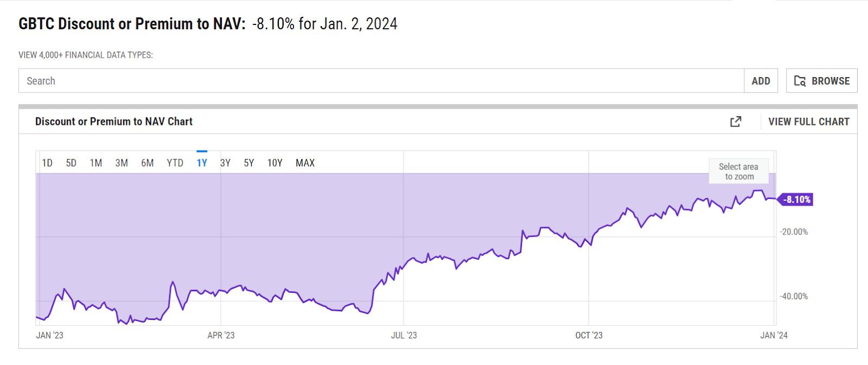This screenshot has width=868, height=365.
Task: Change chart range to 3Y
Action: [x=225, y=163]
